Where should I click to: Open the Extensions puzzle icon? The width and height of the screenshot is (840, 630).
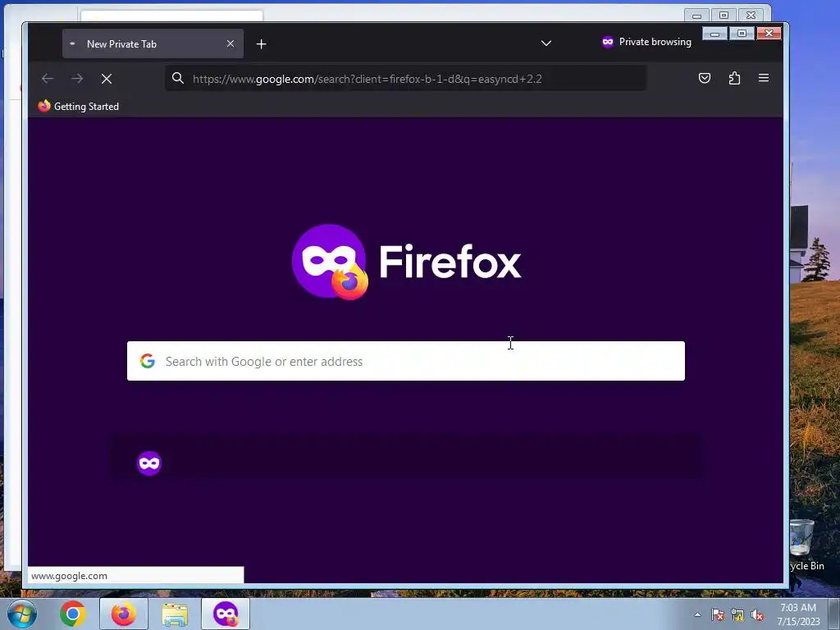click(734, 78)
